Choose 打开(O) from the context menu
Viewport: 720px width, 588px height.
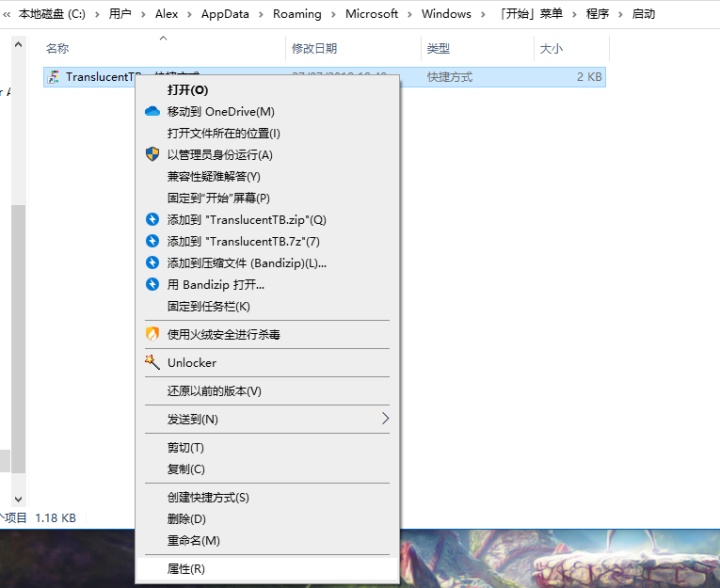click(267, 90)
